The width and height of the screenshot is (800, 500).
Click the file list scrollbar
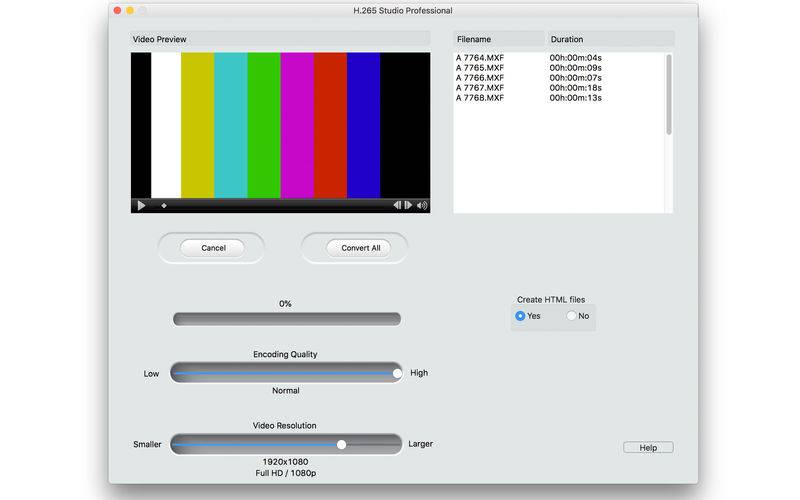point(669,95)
